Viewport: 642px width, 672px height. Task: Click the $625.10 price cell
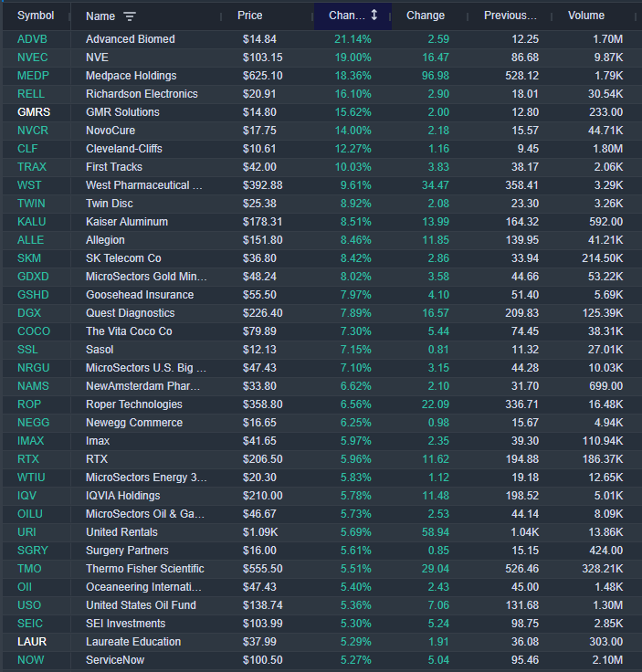[x=263, y=76]
